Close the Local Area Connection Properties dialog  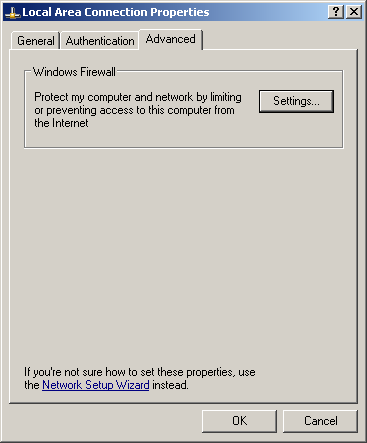click(354, 12)
